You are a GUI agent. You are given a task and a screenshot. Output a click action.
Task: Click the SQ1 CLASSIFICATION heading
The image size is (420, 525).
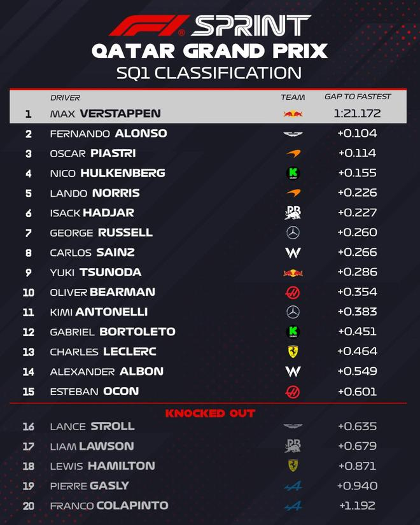coord(209,73)
